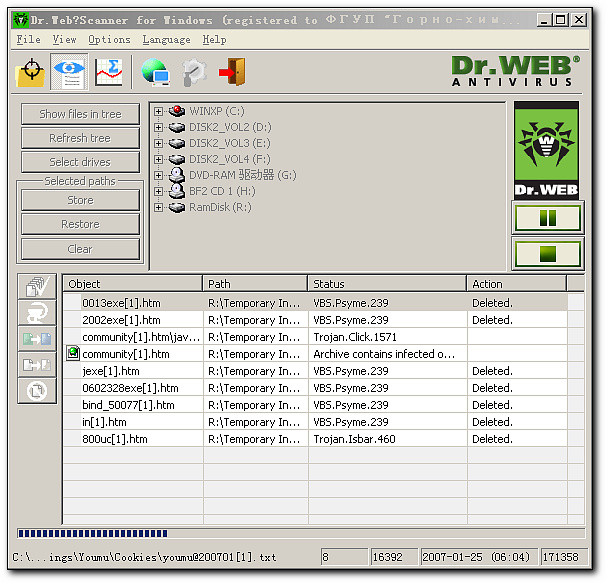Open the Language menu

click(x=166, y=39)
